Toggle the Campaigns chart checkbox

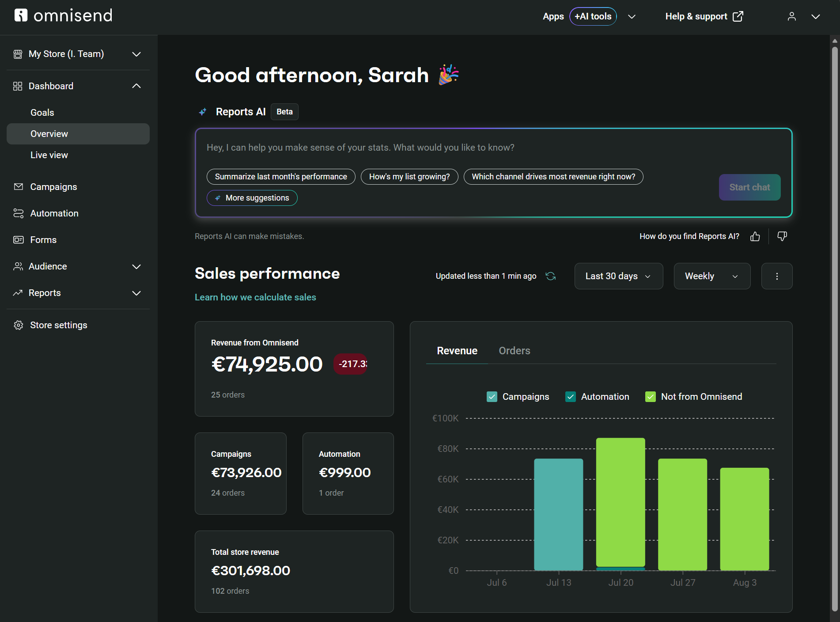point(492,397)
